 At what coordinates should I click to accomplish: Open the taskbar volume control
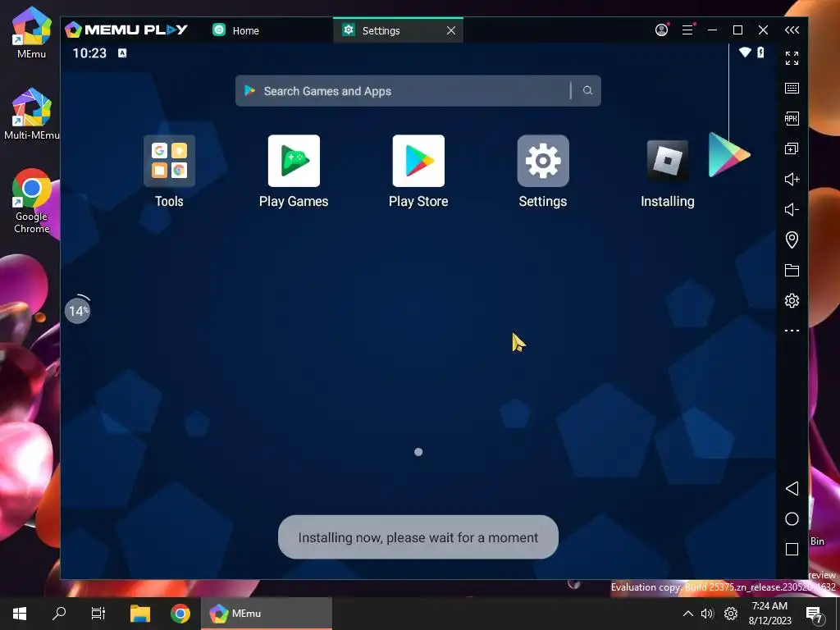coord(707,614)
